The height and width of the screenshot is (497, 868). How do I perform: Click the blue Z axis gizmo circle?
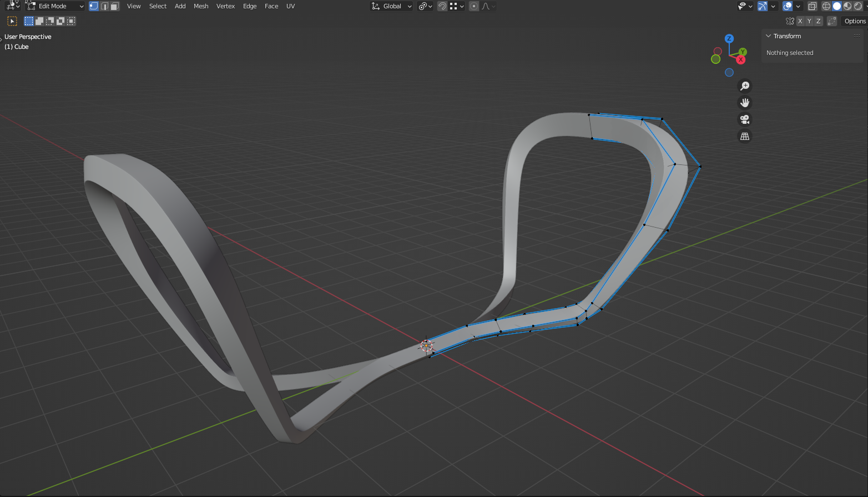pyautogui.click(x=729, y=38)
